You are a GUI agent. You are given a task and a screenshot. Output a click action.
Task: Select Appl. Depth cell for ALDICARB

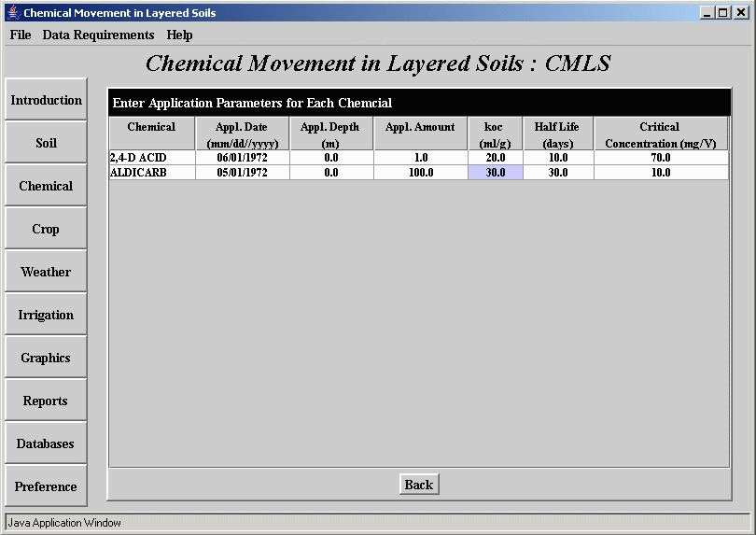[331, 173]
